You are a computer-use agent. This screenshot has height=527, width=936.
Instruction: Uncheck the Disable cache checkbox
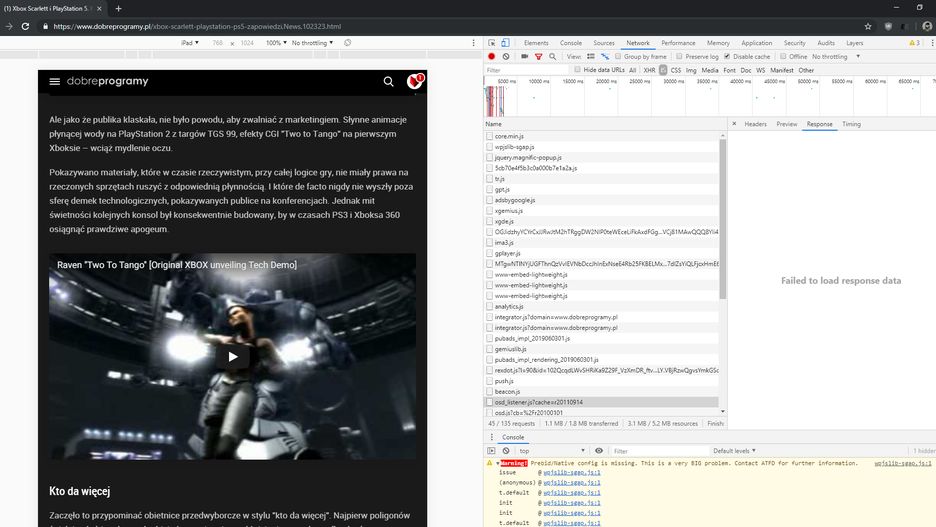pos(726,57)
